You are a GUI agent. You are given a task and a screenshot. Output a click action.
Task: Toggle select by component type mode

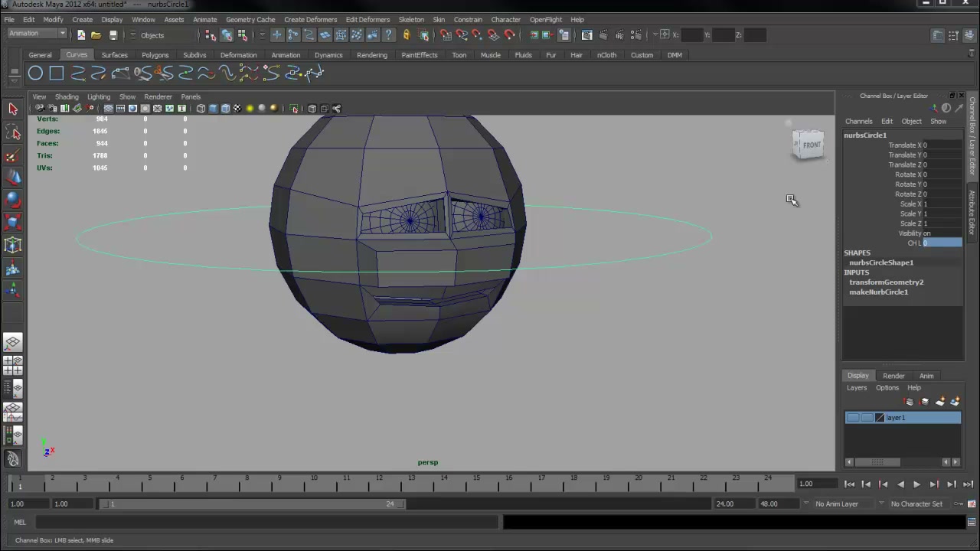[x=243, y=34]
